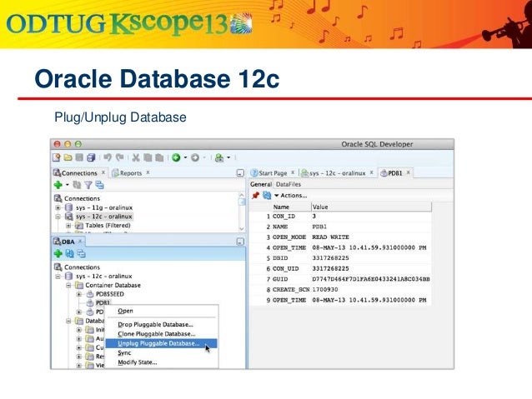Choose Clone Pluggable Database... from the context menu

click(162, 334)
